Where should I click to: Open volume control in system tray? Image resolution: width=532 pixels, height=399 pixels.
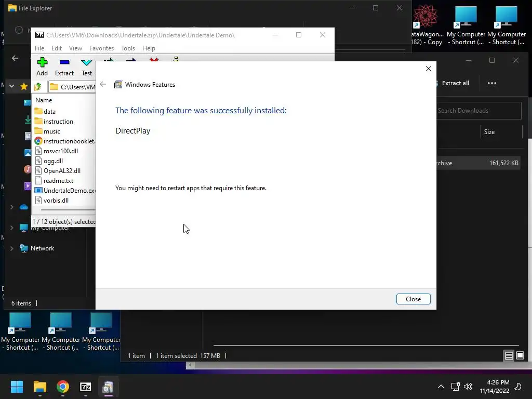468,387
